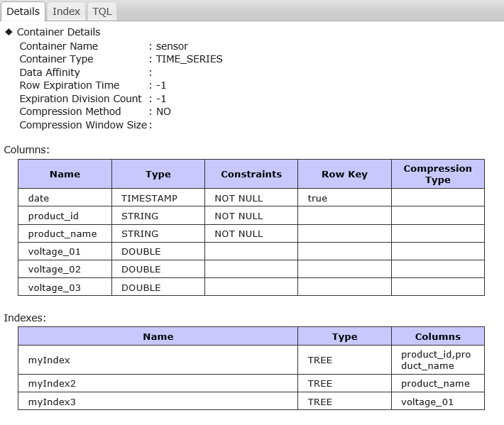This screenshot has height=425, width=504.
Task: Select the myIndex3 index name
Action: click(52, 402)
